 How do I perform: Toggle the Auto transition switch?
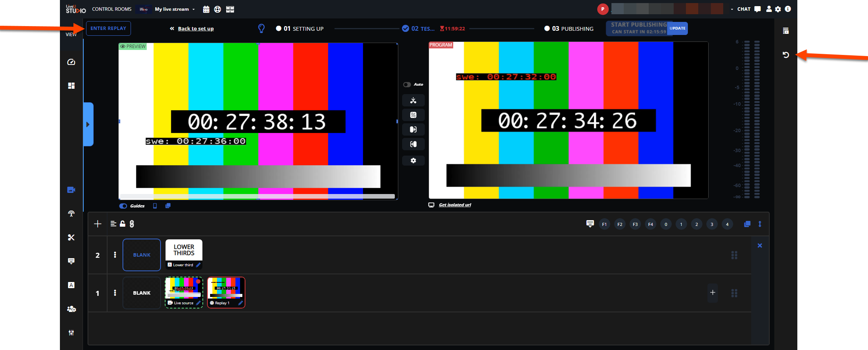click(407, 85)
